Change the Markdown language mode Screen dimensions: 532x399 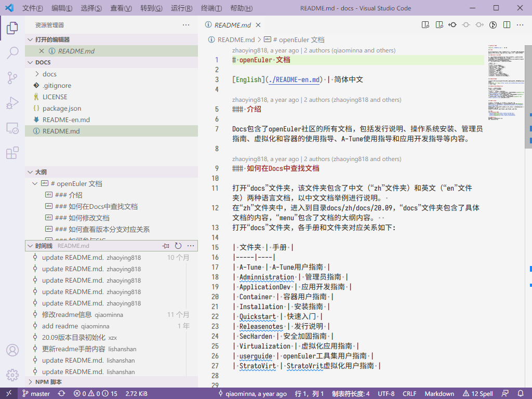(439, 394)
